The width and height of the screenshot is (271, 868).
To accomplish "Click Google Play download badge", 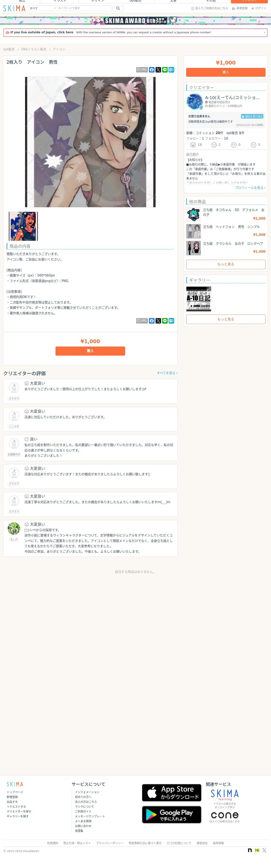I will tap(171, 814).
